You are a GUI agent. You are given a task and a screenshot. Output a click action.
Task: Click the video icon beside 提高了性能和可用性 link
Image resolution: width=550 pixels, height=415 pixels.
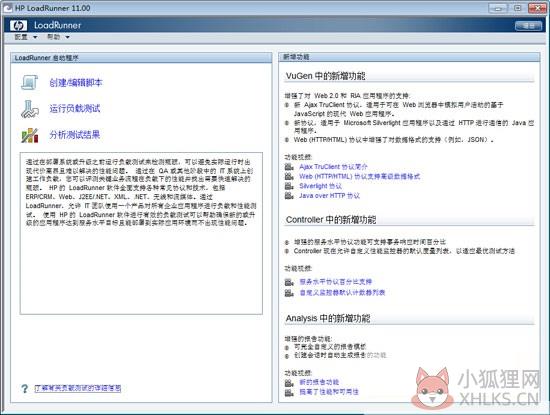(x=289, y=392)
